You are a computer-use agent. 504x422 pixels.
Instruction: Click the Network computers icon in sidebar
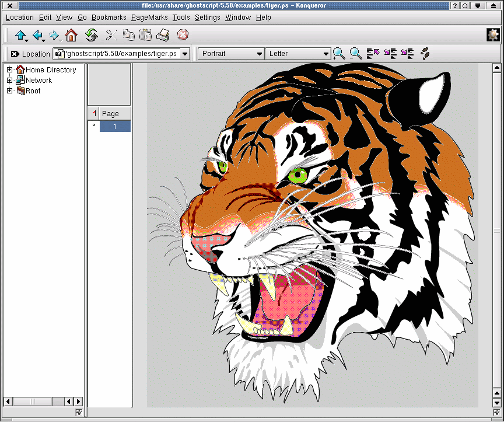(x=20, y=80)
